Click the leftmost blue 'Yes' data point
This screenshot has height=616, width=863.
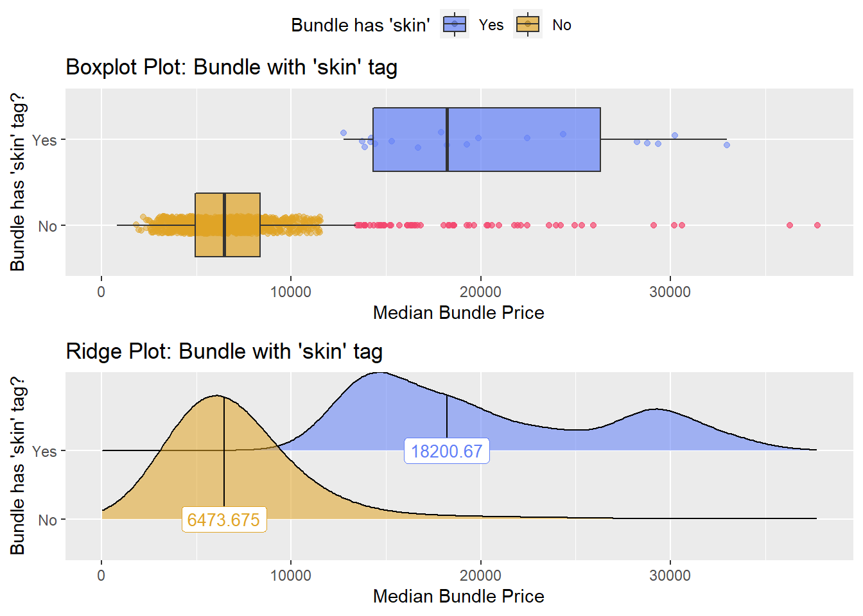tap(343, 133)
